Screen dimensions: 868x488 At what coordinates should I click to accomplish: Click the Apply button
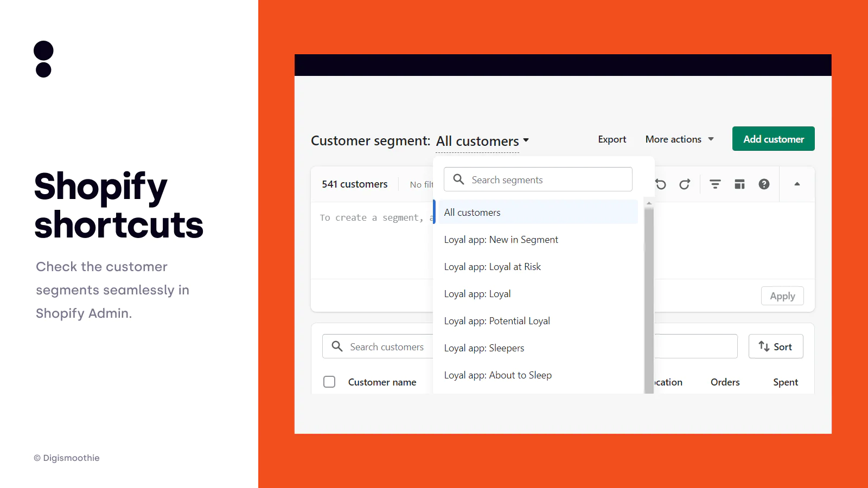click(x=782, y=296)
